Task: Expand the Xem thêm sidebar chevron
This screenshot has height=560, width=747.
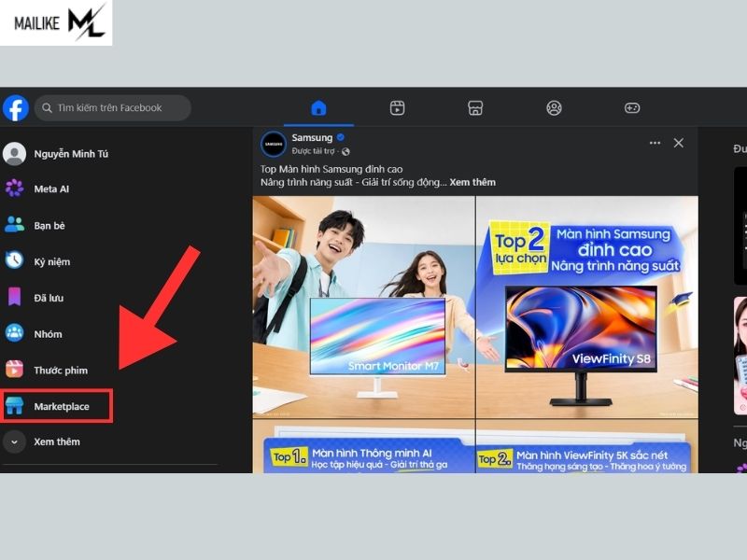Action: pyautogui.click(x=14, y=441)
